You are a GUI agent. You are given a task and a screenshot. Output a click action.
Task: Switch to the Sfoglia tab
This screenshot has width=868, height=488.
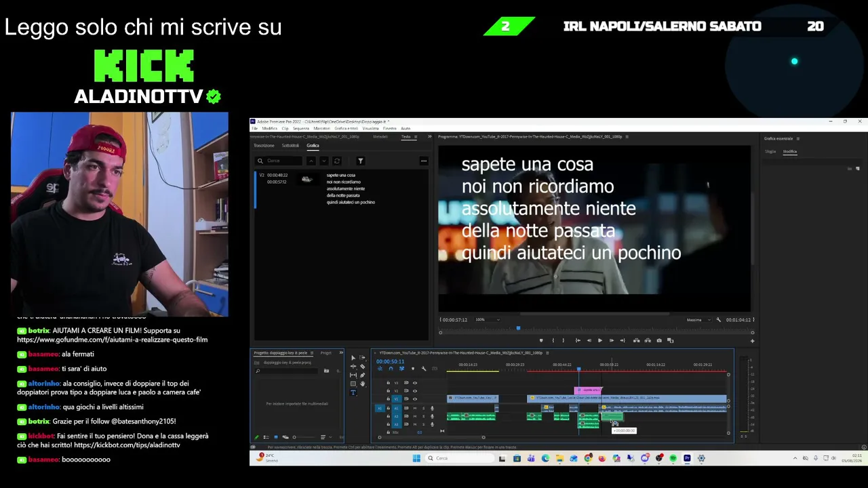[770, 152]
